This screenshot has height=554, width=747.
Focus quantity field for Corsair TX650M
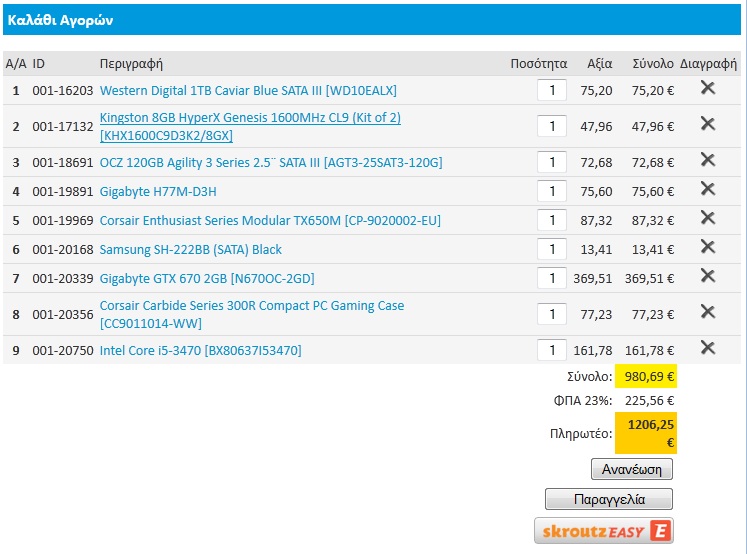click(x=552, y=220)
